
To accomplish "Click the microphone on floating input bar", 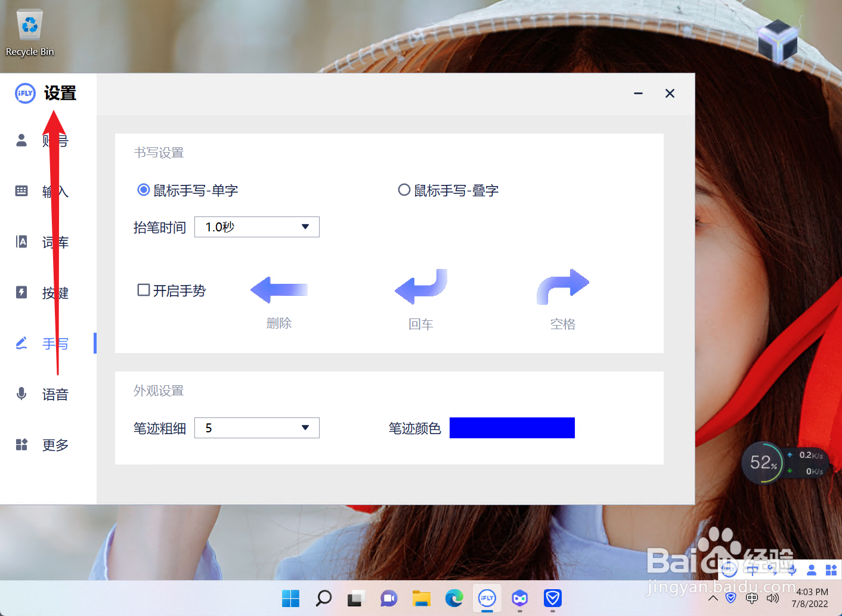I will (x=793, y=570).
